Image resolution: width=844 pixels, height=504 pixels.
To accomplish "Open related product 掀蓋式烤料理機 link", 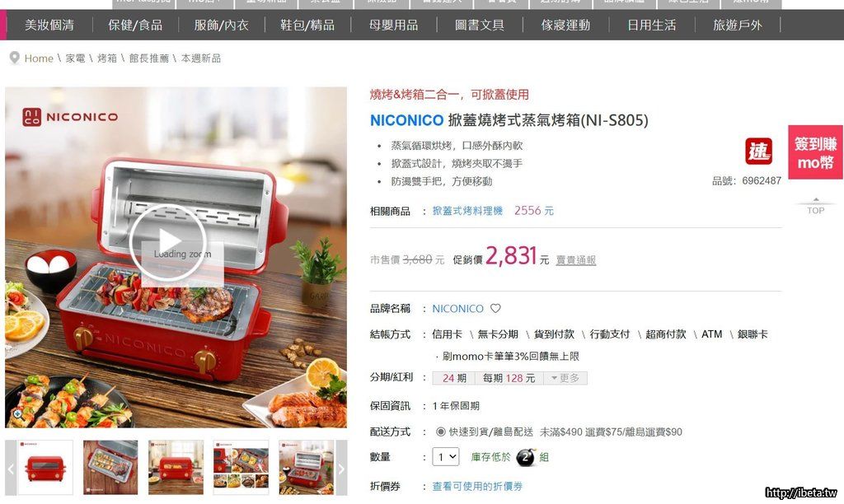I will click(x=467, y=211).
